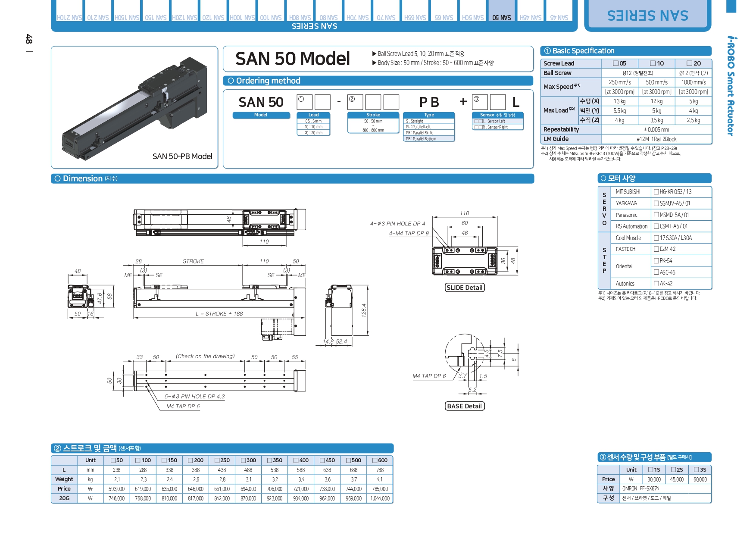Screen dimensions: 756x535
Task: Select the 'PB : Parallel Bottom' type option
Action: [429, 139]
